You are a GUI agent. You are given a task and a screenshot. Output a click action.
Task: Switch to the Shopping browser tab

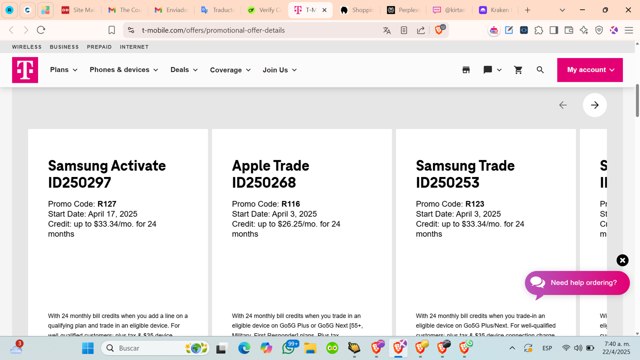point(356,10)
